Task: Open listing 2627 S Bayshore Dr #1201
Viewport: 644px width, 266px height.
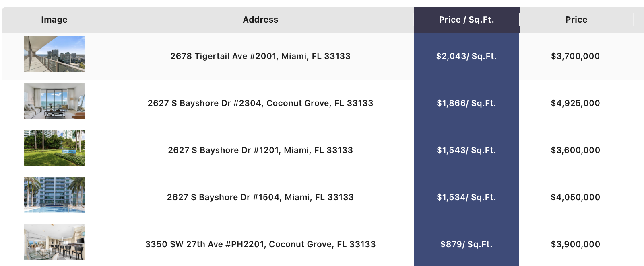Action: pyautogui.click(x=260, y=150)
